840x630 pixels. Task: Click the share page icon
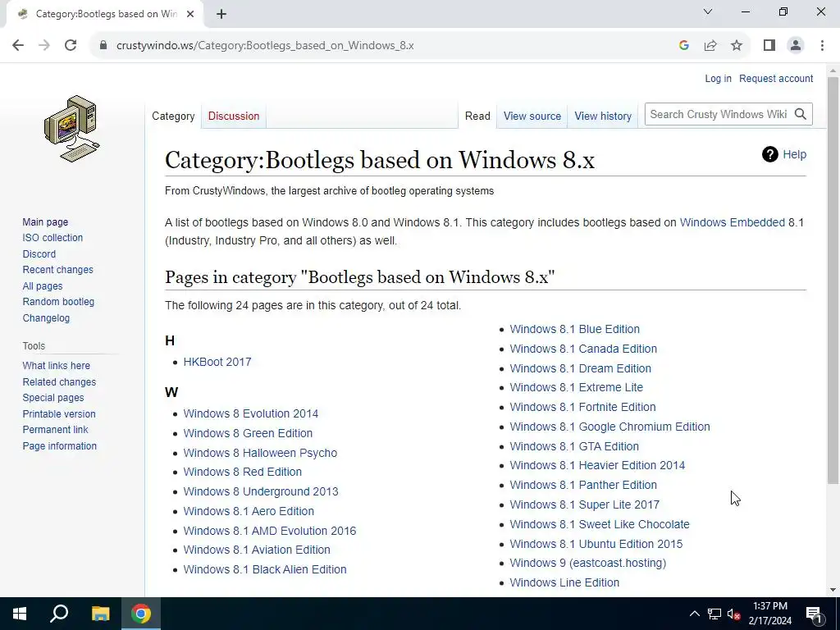(x=710, y=46)
